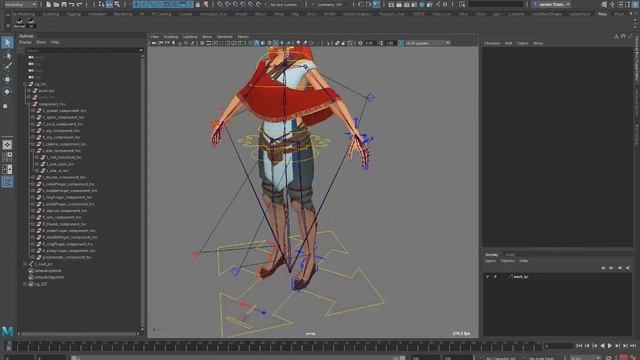Image resolution: width=640 pixels, height=360 pixels.
Task: Click the Outliner search field
Action: click(x=84, y=51)
